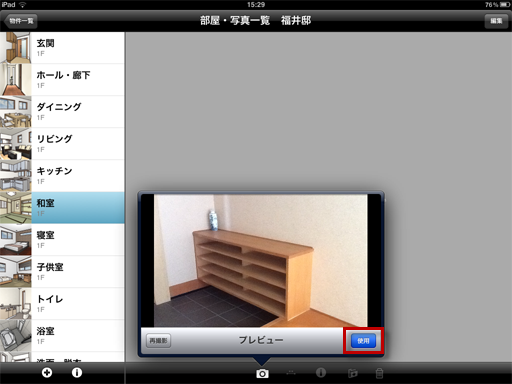The height and width of the screenshot is (384, 512).
Task: Select the トイレ room in list
Action: click(x=62, y=304)
